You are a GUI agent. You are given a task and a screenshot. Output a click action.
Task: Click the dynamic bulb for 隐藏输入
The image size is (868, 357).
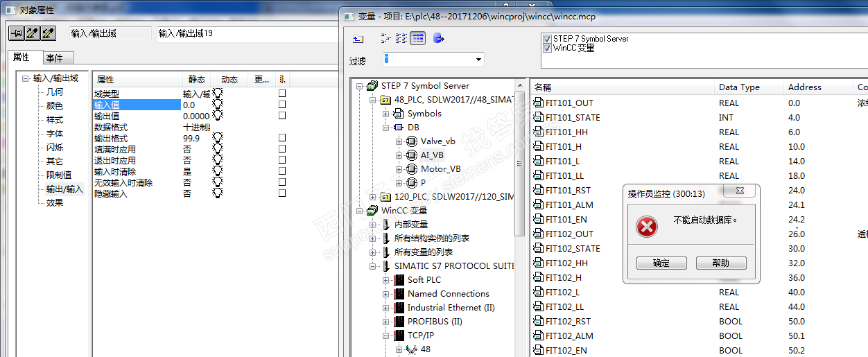tap(218, 193)
